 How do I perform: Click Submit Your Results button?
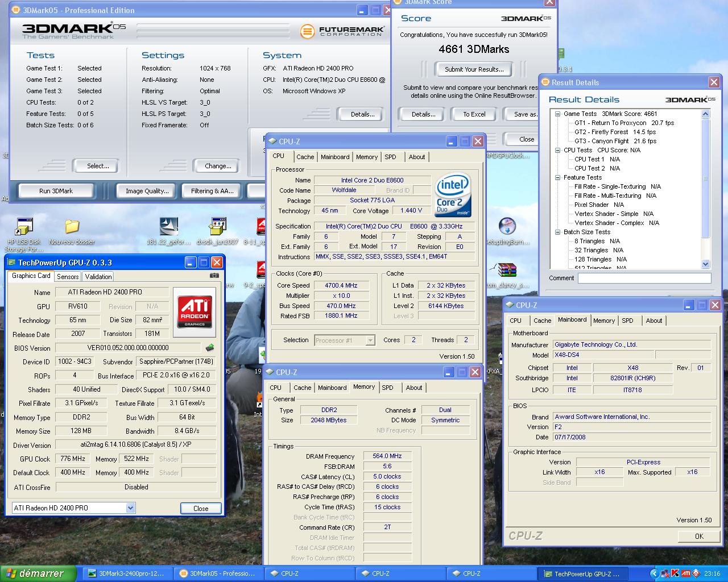(474, 69)
